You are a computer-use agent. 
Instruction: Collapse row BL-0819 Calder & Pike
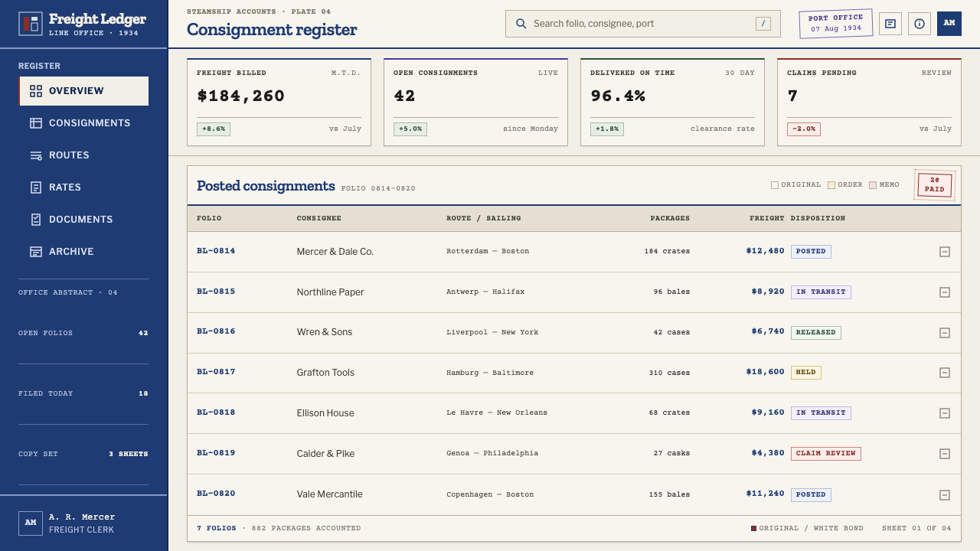point(945,454)
